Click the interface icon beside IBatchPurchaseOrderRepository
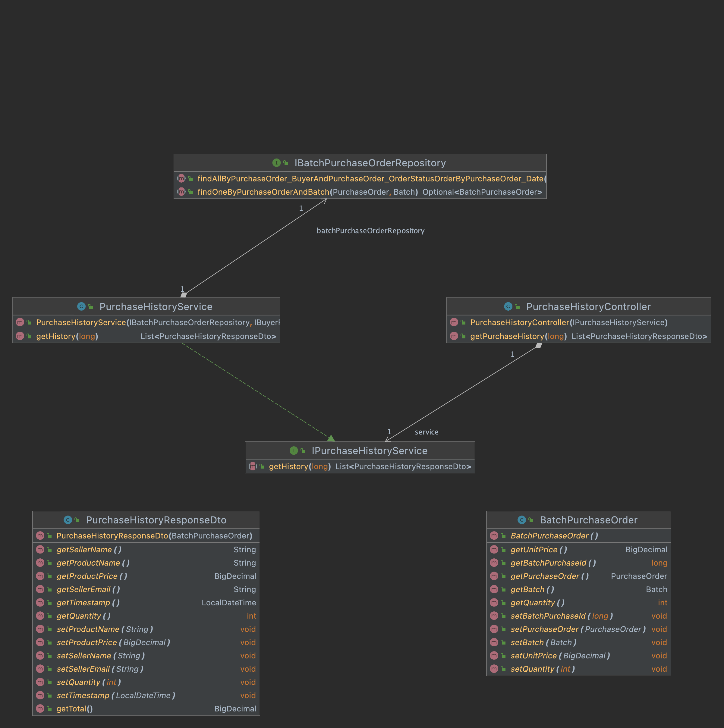 click(276, 163)
